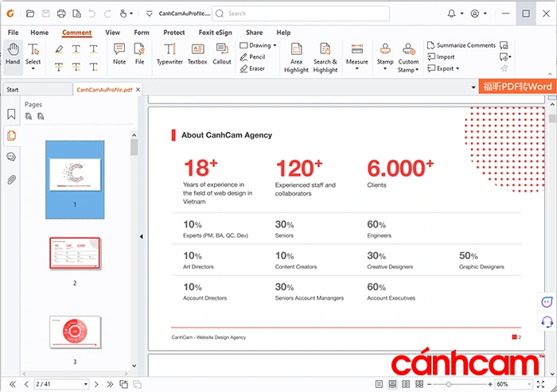Open Bookmarks panel in sidebar

[11, 114]
